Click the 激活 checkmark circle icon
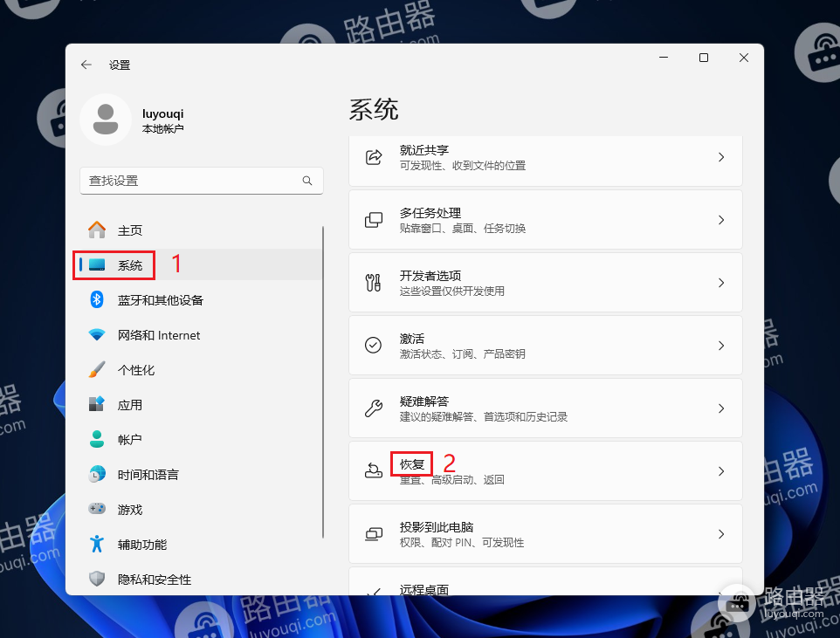The width and height of the screenshot is (840, 638). click(374, 346)
